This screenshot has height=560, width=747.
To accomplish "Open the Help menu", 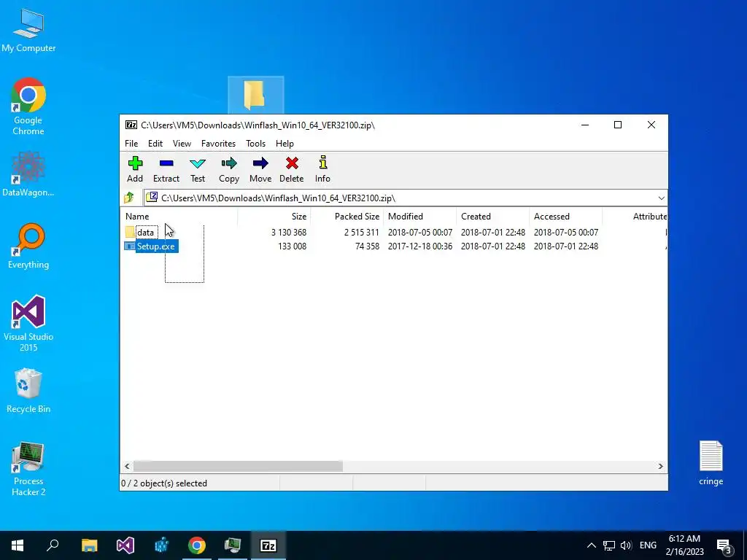I will 285,144.
